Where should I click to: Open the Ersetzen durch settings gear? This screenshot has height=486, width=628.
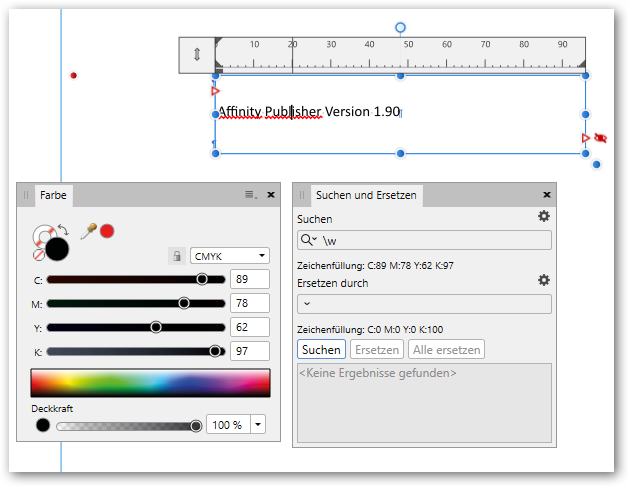(543, 280)
